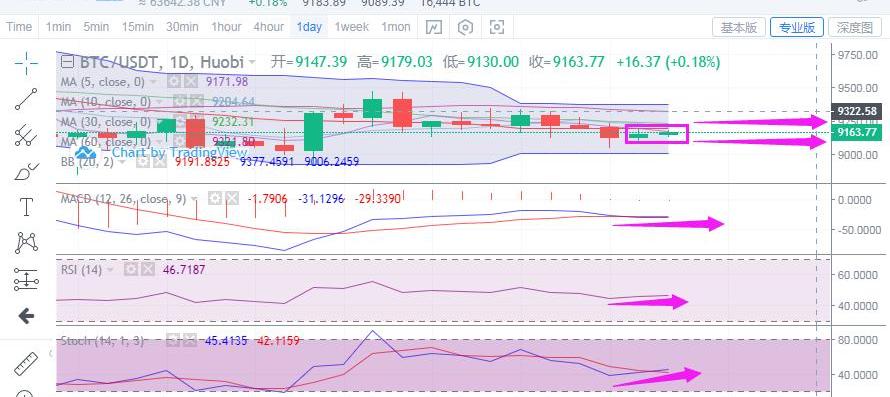Toggle fullscreen mode icon in toolbar
Image resolution: width=890 pixels, height=397 pixels.
point(497,27)
